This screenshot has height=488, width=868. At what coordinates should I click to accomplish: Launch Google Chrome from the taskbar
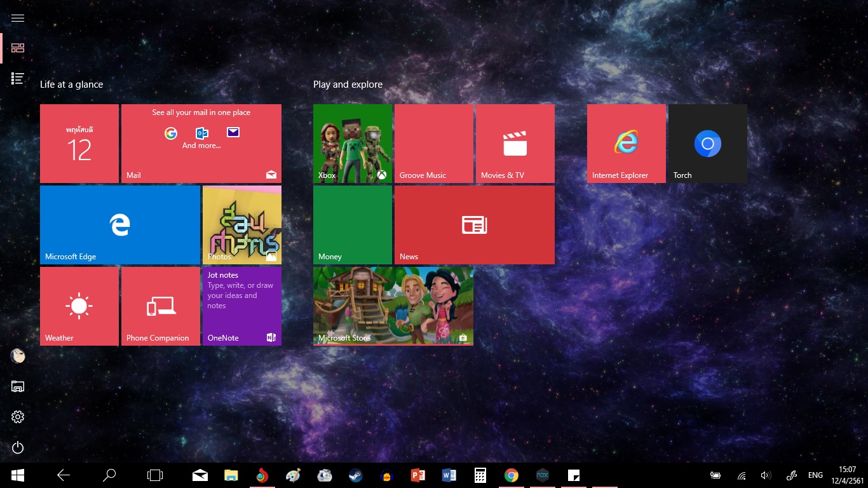(x=511, y=475)
